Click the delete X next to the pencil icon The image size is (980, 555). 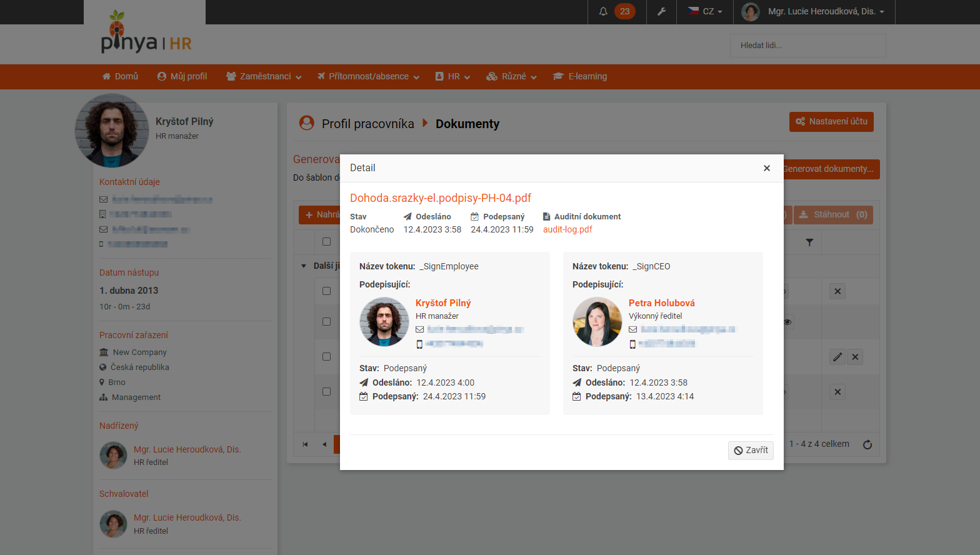pos(856,357)
